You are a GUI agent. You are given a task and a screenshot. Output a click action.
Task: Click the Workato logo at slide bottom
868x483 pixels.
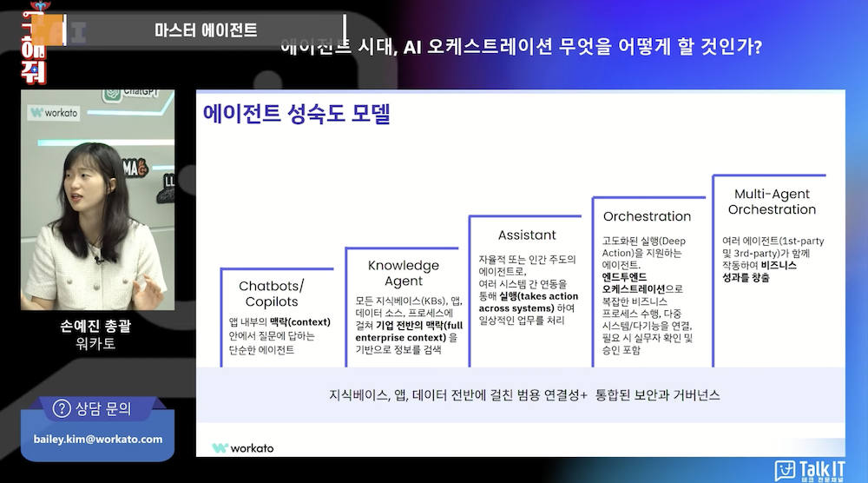click(243, 448)
